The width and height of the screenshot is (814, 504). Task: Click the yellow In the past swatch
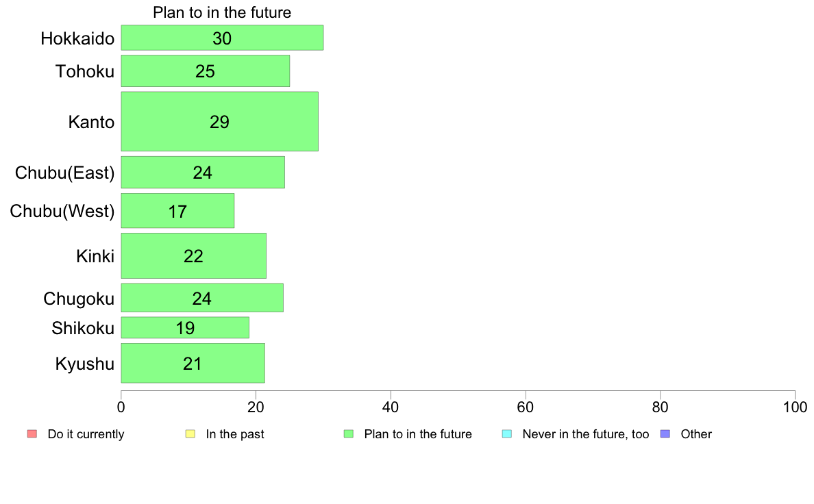190,434
